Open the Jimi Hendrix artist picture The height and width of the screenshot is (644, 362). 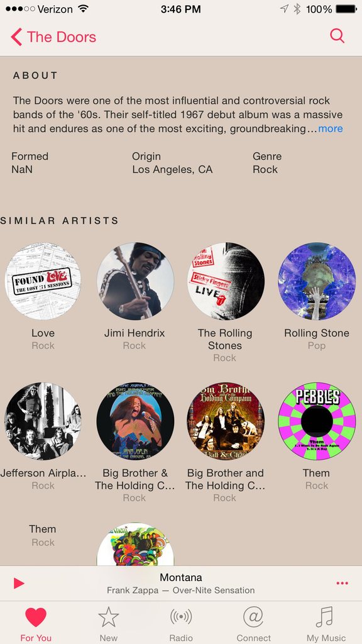(135, 281)
